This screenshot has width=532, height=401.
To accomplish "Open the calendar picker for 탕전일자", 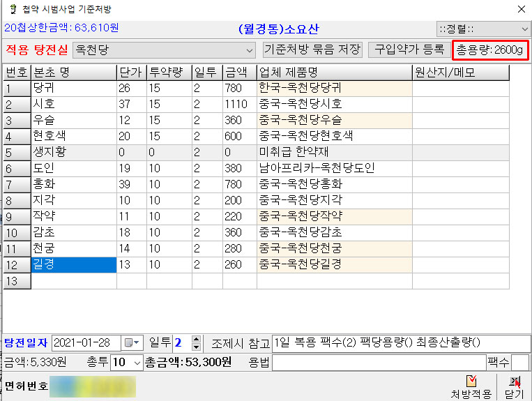I will tap(132, 342).
